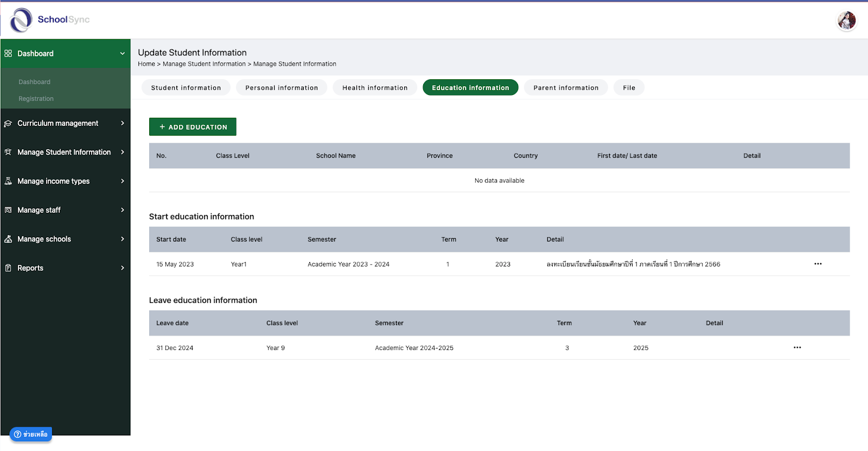
Task: Select the 15 May 2023 cell
Action: click(x=175, y=264)
